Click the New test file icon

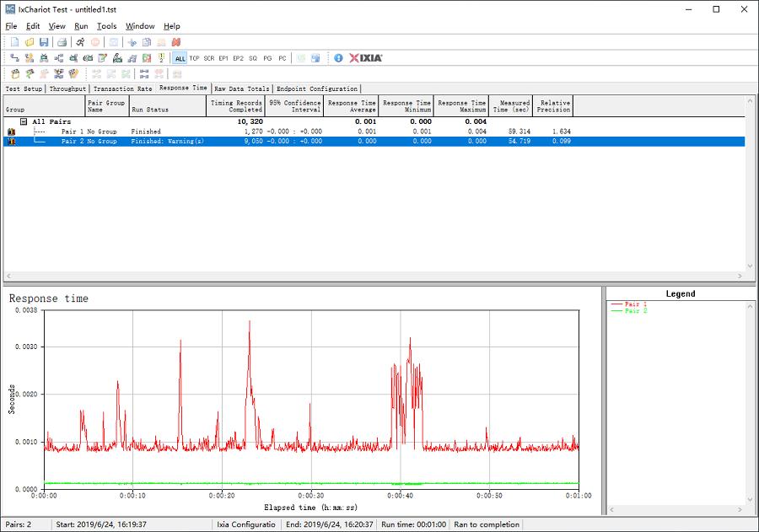(x=14, y=42)
